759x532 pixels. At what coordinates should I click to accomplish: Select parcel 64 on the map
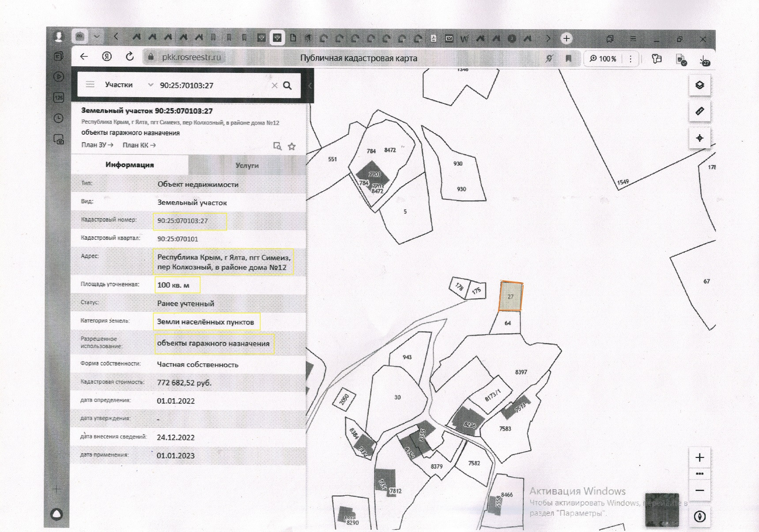507,323
